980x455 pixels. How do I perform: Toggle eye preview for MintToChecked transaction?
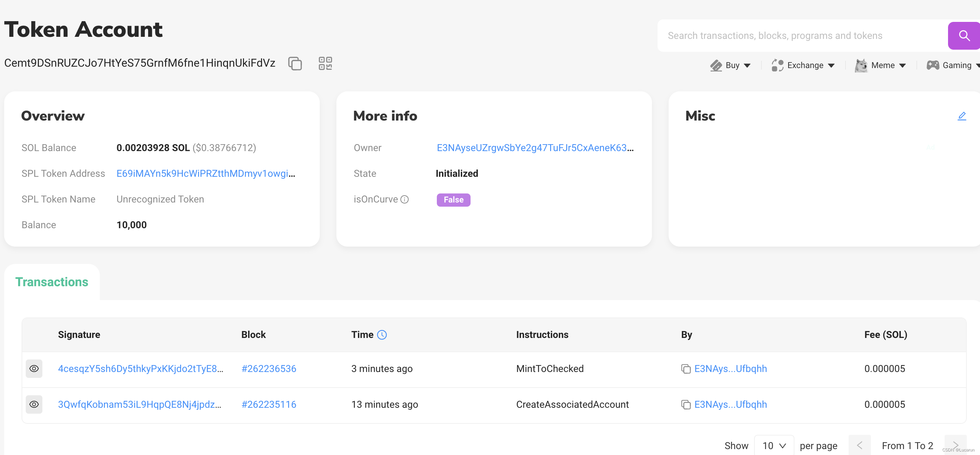(34, 369)
